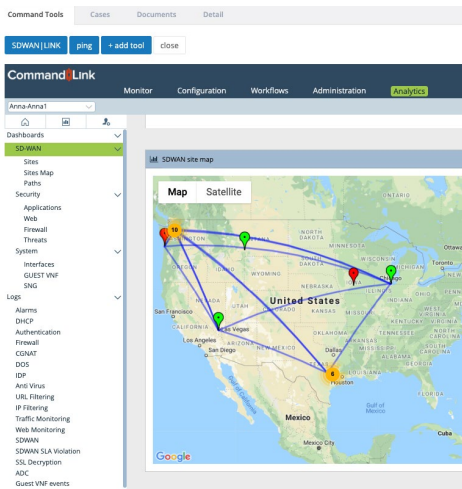The height and width of the screenshot is (489, 462).
Task: Open SSL Decryption logs
Action: point(38,462)
